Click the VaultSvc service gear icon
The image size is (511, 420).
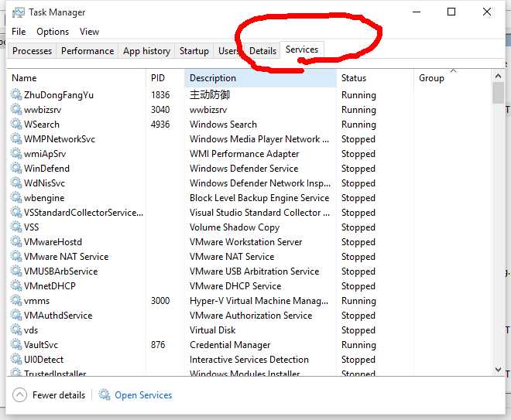point(16,344)
